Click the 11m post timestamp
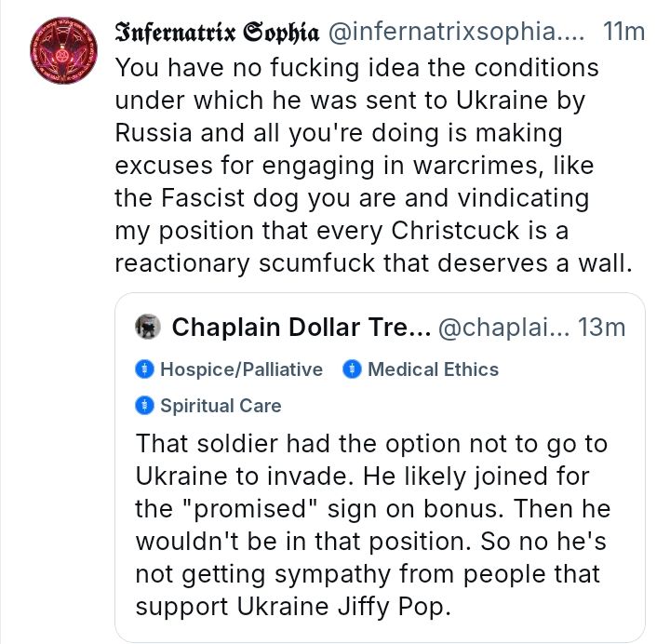This screenshot has width=670, height=644. pyautogui.click(x=623, y=32)
